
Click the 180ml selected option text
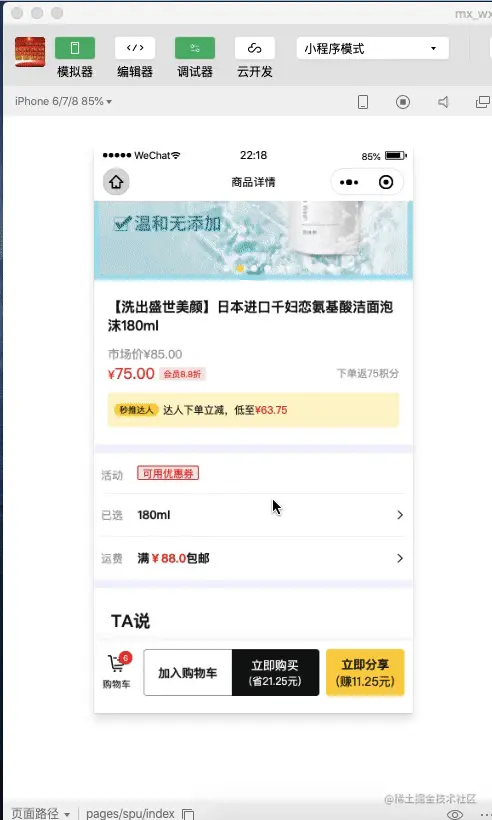coord(154,515)
